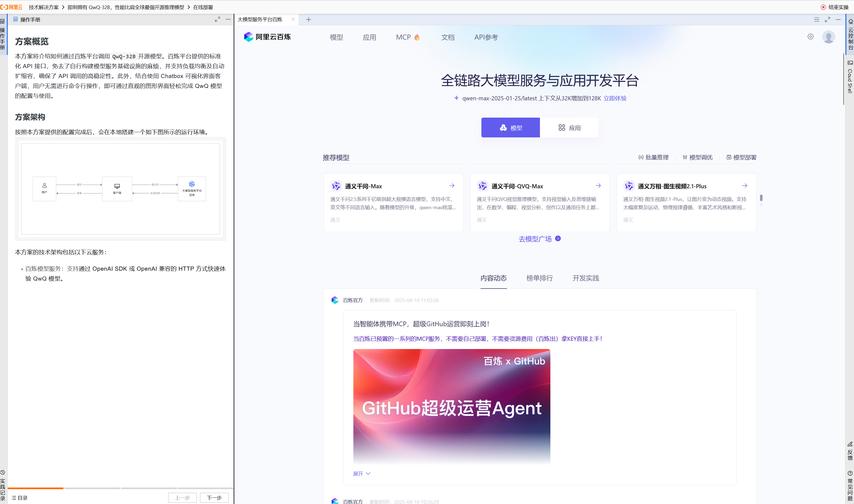This screenshot has width=854, height=504.
Task: Click the settings gear icon in header
Action: (810, 37)
